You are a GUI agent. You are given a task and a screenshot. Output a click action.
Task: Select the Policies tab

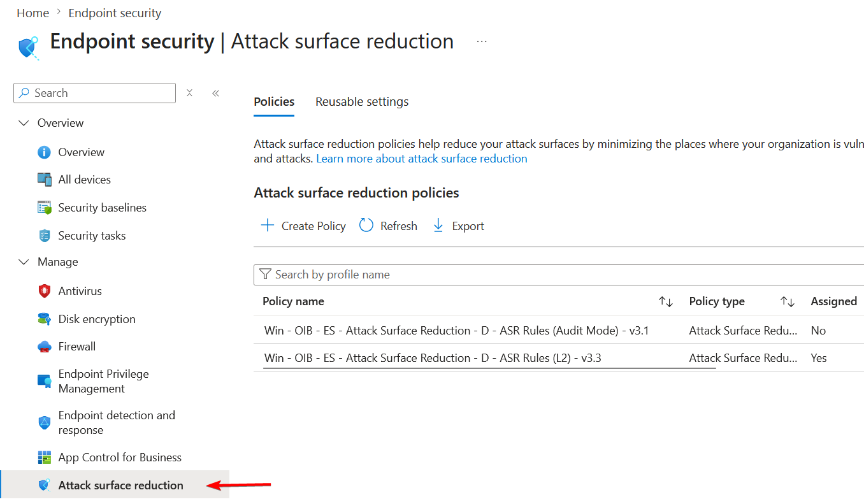[274, 102]
